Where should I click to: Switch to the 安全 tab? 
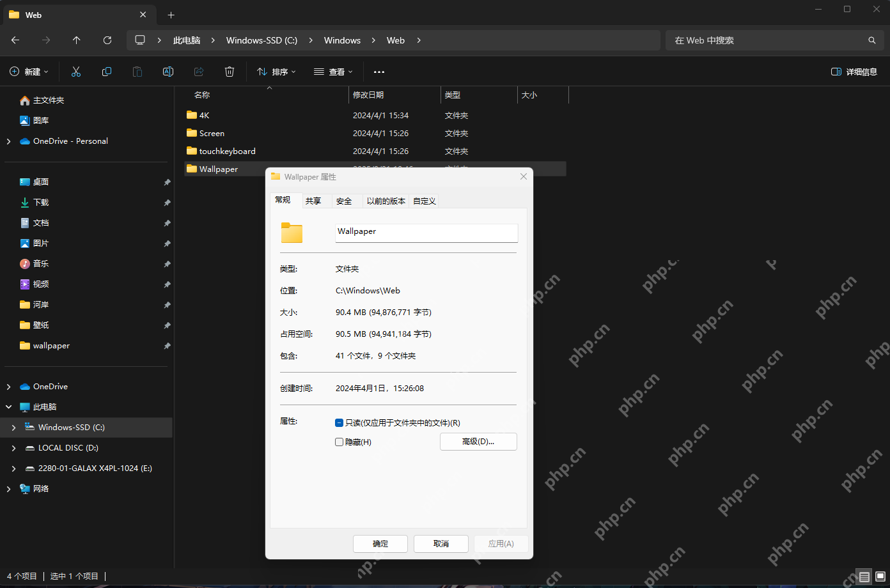click(x=344, y=201)
